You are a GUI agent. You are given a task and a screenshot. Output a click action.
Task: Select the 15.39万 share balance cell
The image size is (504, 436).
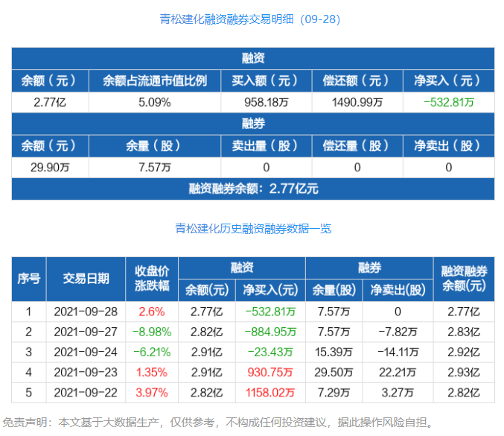334,352
